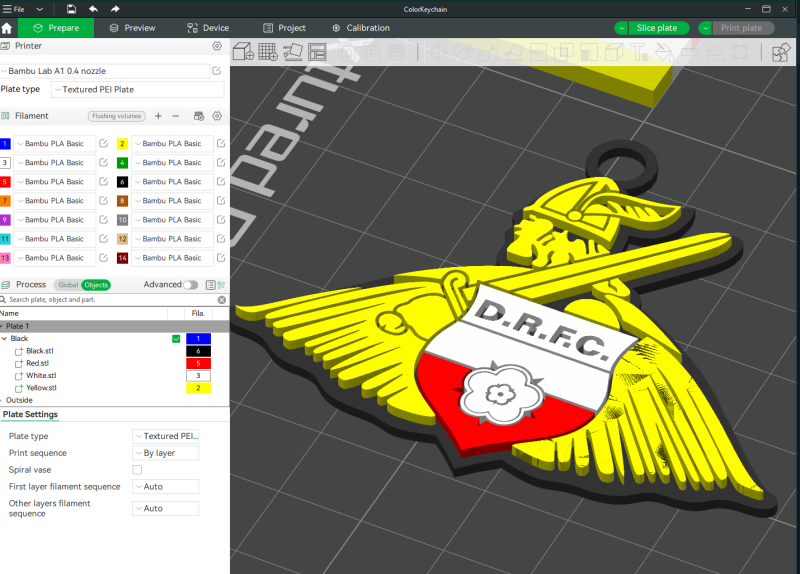Switch to the Preview tab
800x574 pixels.
click(132, 28)
